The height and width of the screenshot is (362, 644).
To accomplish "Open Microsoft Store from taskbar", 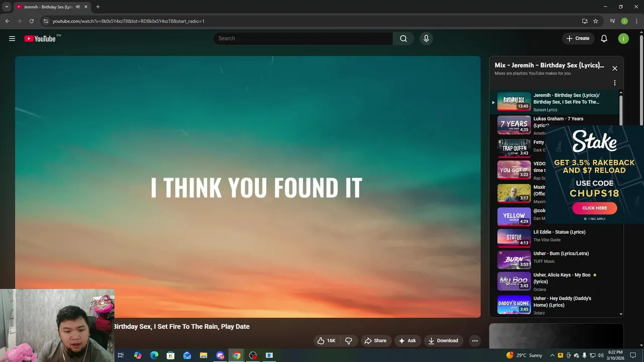I will point(171,355).
